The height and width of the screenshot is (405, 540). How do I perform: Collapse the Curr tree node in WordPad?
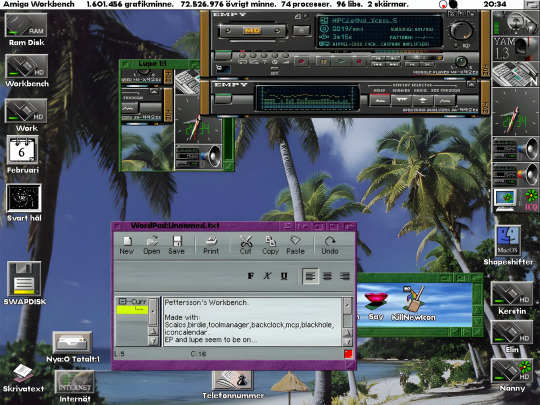[122, 301]
